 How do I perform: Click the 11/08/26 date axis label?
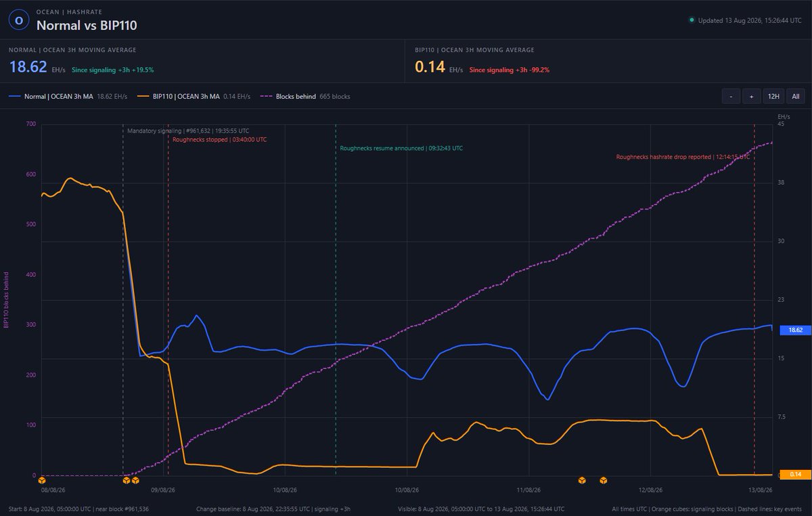528,489
